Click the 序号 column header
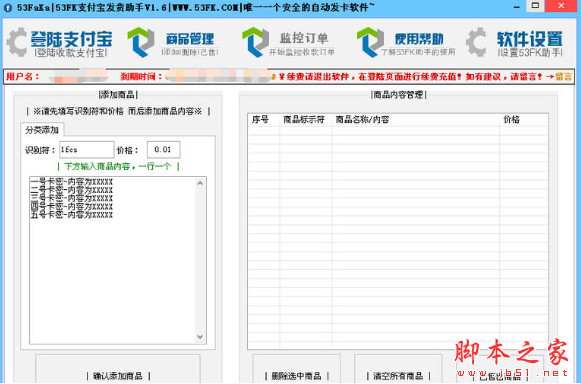The width and height of the screenshot is (581, 384). tap(263, 120)
